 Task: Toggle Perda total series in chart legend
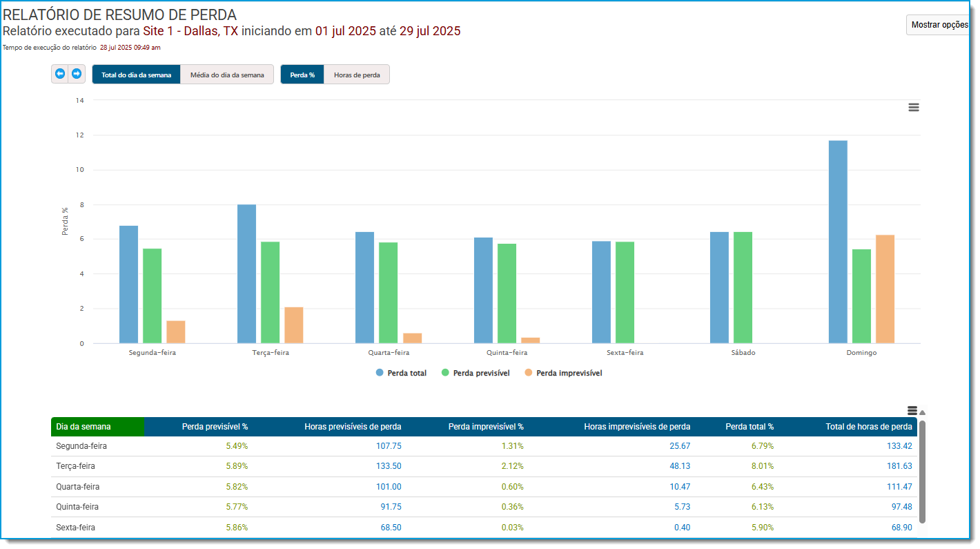click(401, 373)
